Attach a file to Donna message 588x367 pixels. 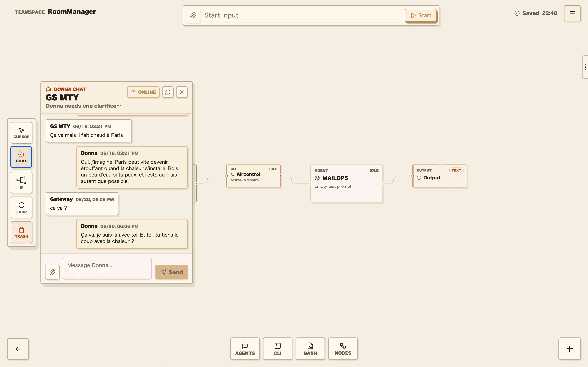click(52, 272)
